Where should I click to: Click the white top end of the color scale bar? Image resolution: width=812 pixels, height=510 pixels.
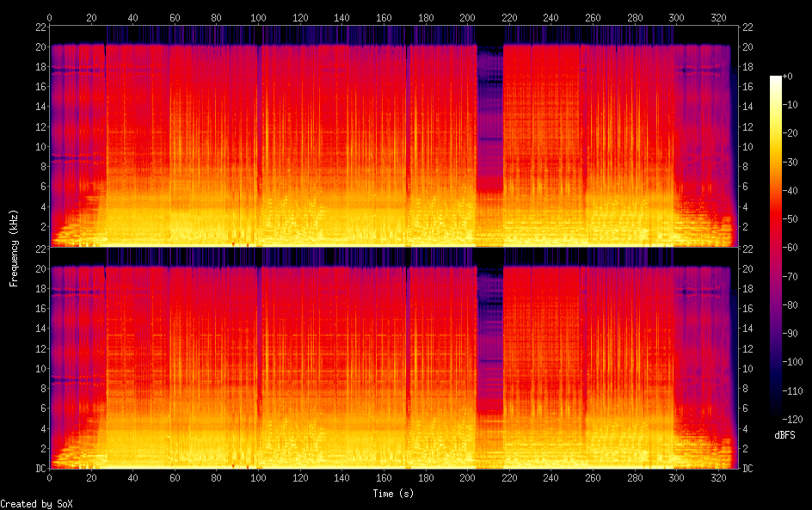(776, 80)
